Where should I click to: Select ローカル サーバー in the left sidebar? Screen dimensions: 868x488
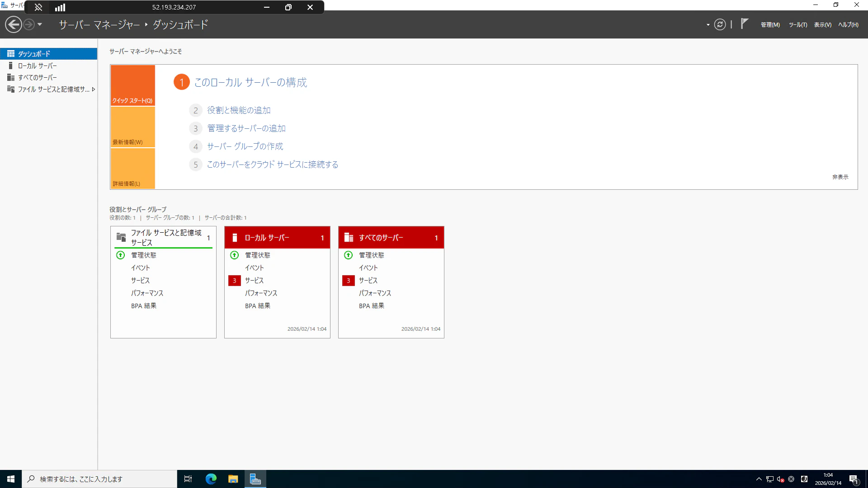tap(37, 66)
